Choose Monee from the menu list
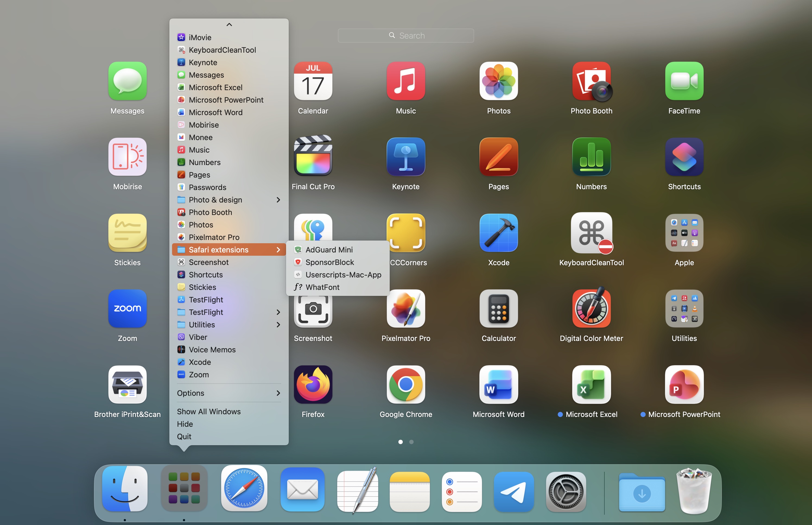The width and height of the screenshot is (812, 525). point(229,137)
